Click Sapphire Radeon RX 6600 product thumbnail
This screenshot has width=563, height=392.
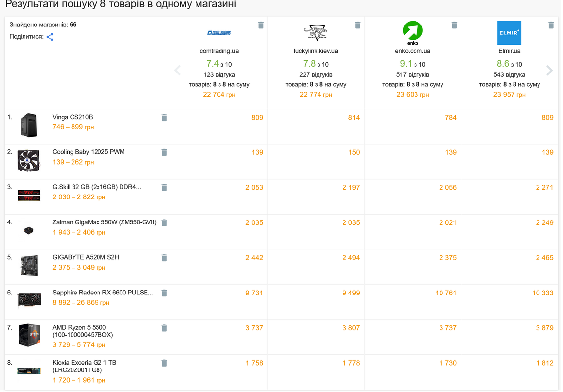point(29,300)
